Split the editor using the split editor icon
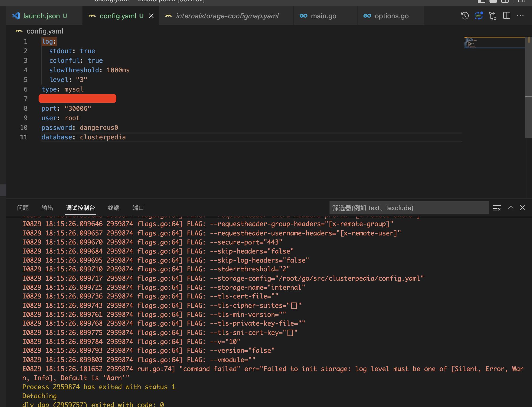532x407 pixels. coord(506,16)
